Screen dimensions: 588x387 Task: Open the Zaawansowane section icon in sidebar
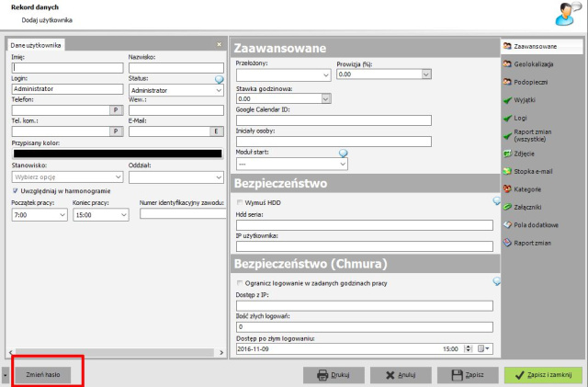(507, 46)
